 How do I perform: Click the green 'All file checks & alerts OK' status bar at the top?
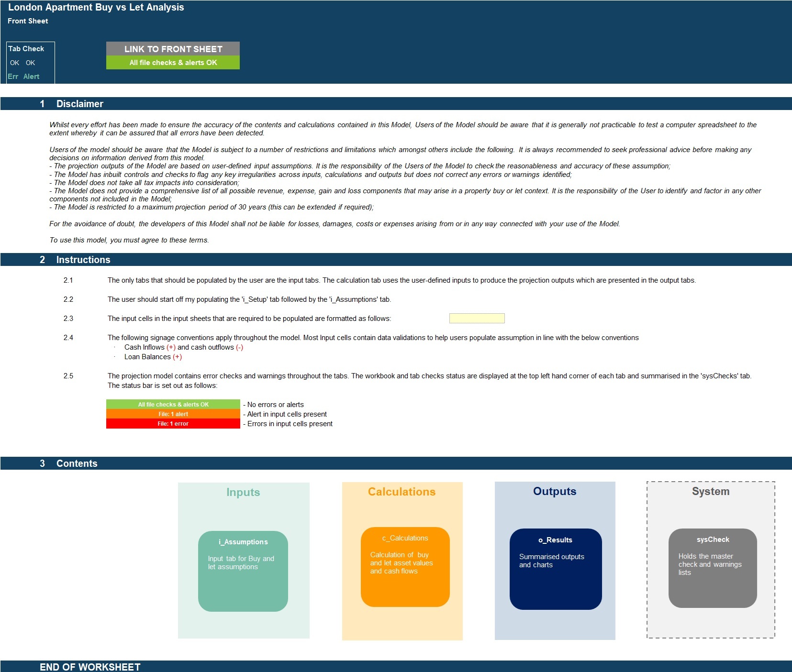point(173,63)
